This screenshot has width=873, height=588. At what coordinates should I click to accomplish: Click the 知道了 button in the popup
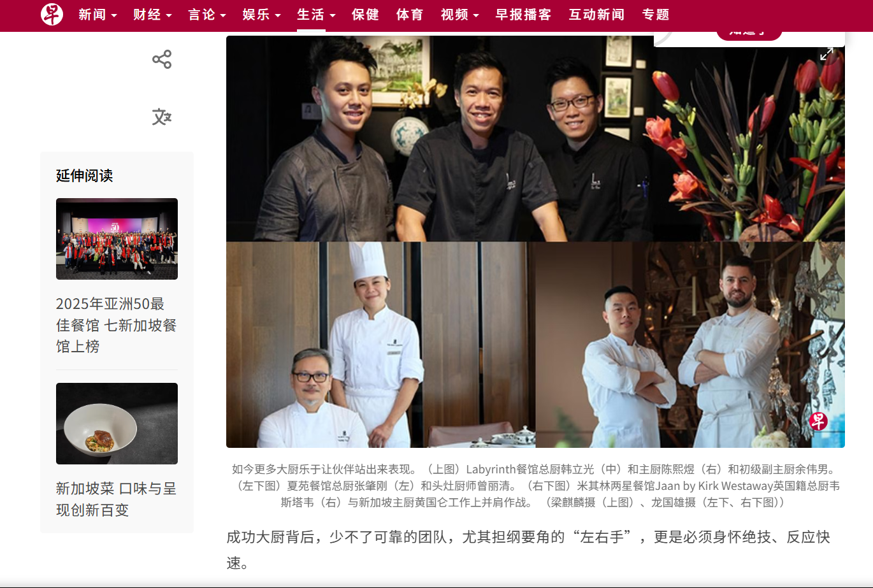(x=749, y=33)
